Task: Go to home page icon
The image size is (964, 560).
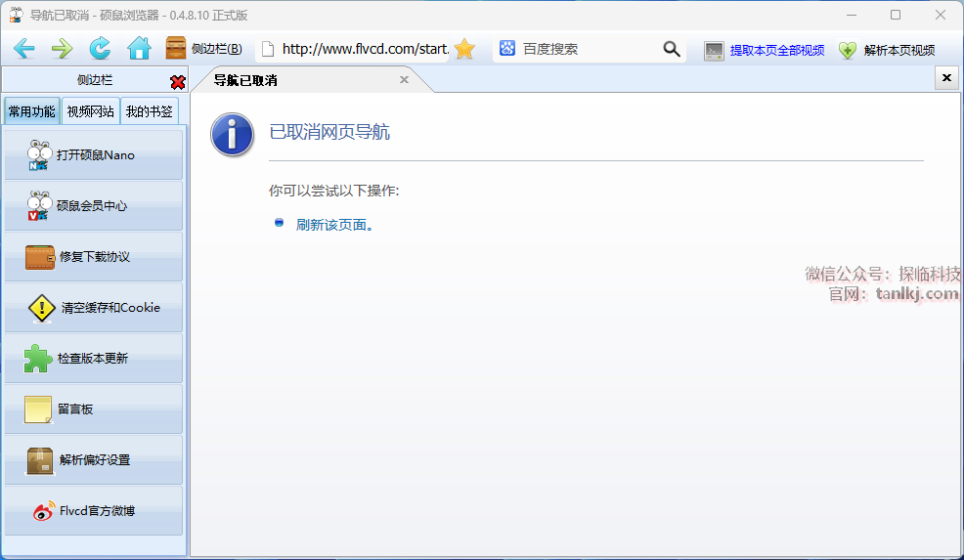Action: click(x=139, y=49)
